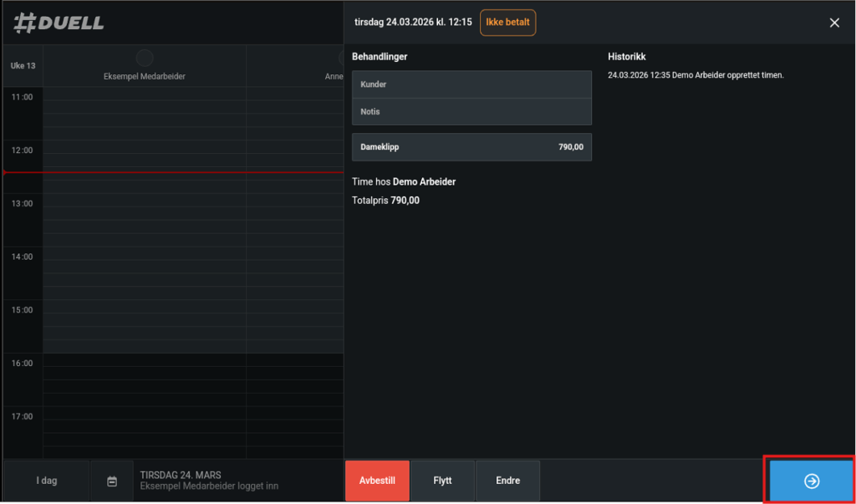The width and height of the screenshot is (856, 504).
Task: Click the 16:00 time label
Action: pyautogui.click(x=22, y=364)
